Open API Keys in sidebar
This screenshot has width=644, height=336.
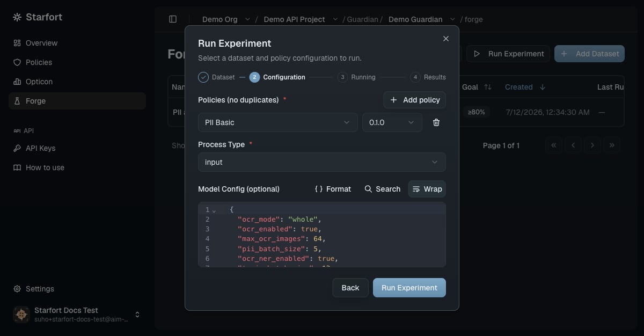pos(77,148)
